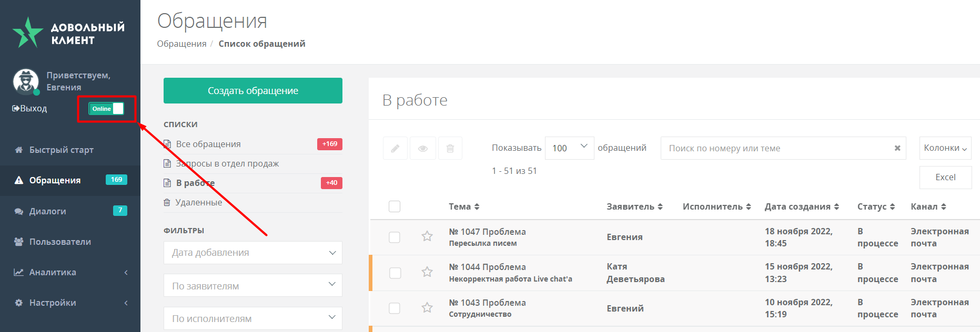
Task: Sort by the Канал column
Action: [x=928, y=206]
